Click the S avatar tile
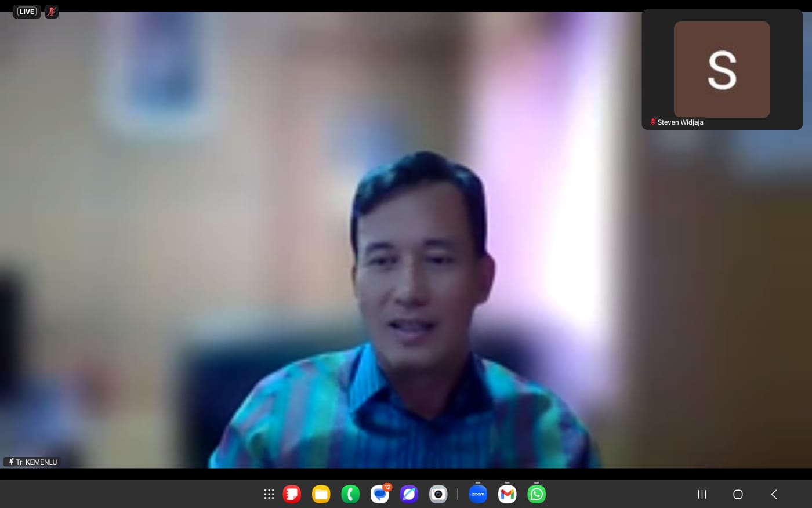 coord(722,70)
